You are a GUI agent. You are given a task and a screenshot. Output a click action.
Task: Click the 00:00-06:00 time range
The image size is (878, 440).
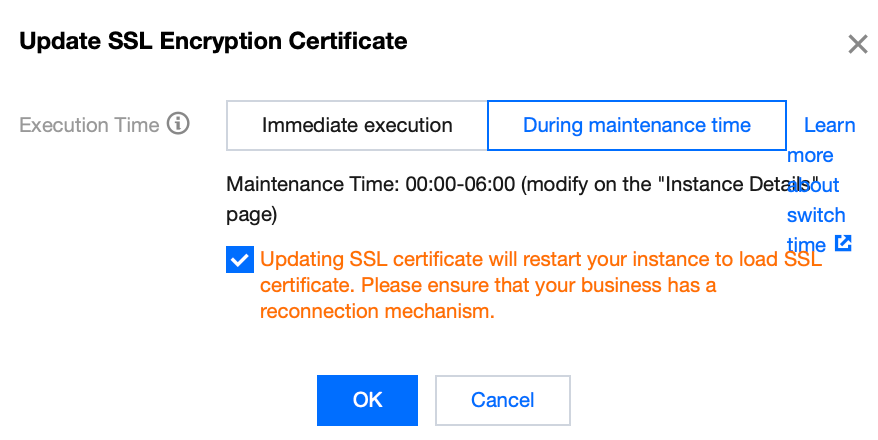click(x=459, y=185)
